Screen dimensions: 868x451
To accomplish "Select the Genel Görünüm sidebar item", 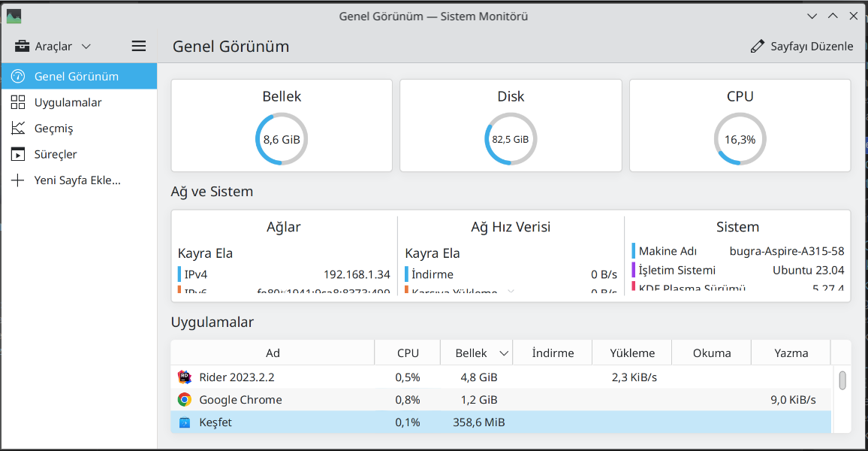I will 76,77.
